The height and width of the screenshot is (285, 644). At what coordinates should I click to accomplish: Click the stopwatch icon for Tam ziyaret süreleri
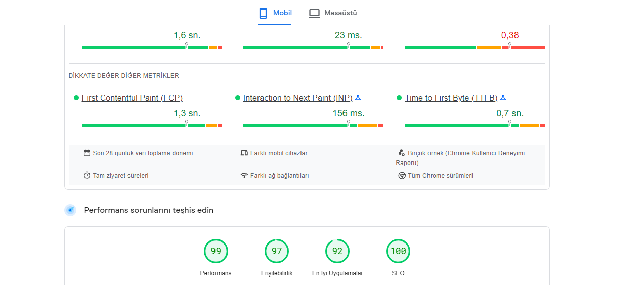(87, 175)
